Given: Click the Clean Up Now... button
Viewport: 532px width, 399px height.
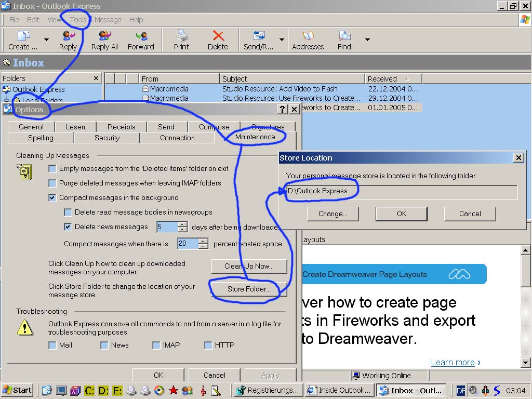Looking at the screenshot, I should point(249,267).
